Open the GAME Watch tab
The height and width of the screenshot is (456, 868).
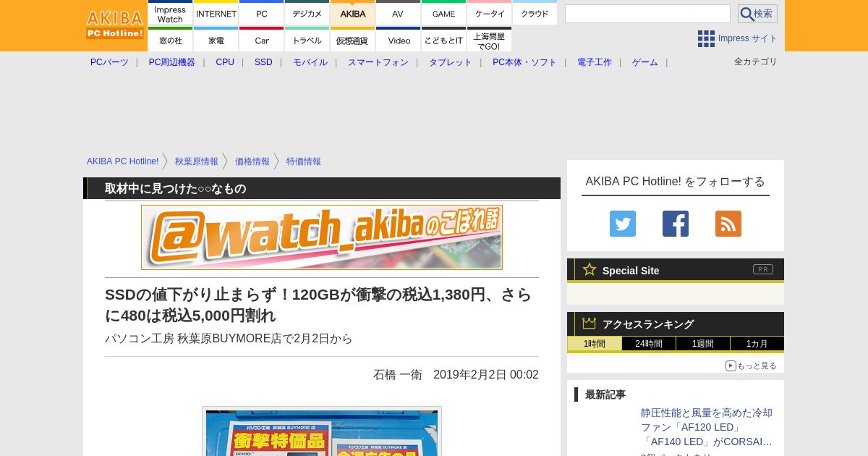point(444,13)
